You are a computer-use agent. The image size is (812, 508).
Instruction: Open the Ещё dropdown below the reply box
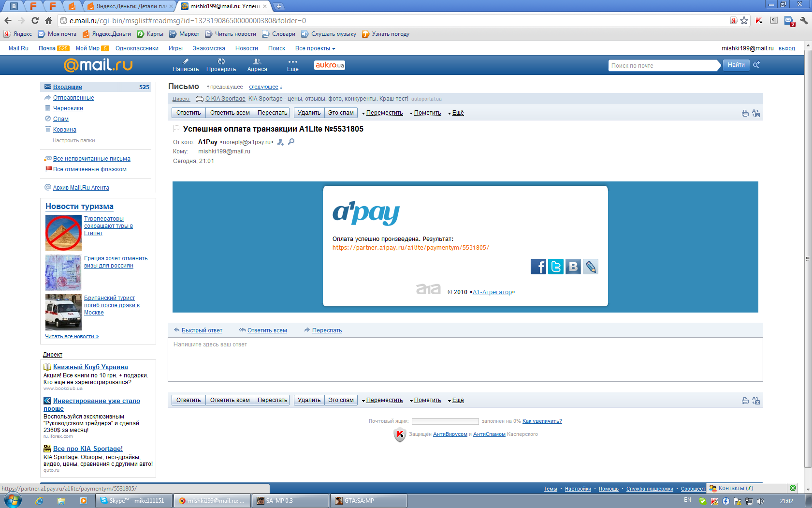456,400
